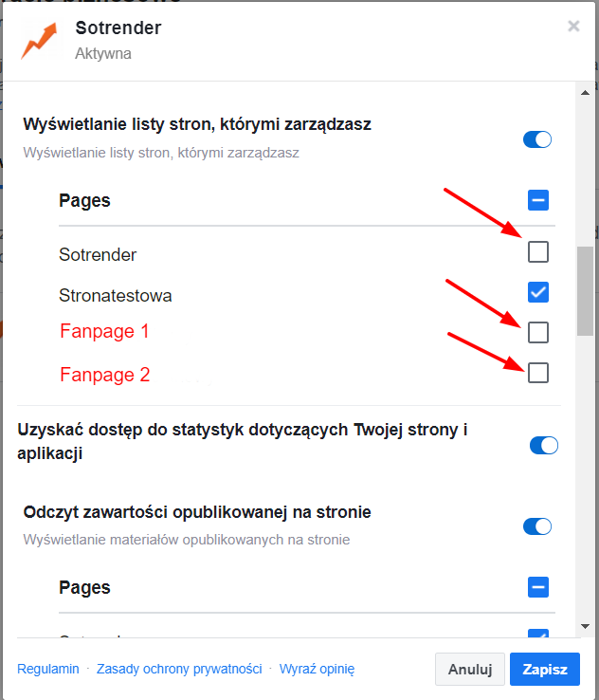Click Pages select-all box under 'Wyświetlanie listy stron'
599x700 pixels.
click(x=538, y=200)
